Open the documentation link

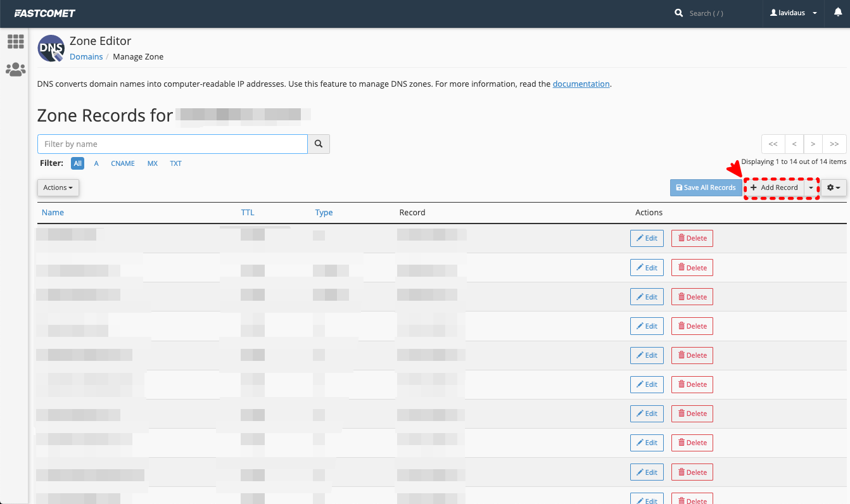581,84
